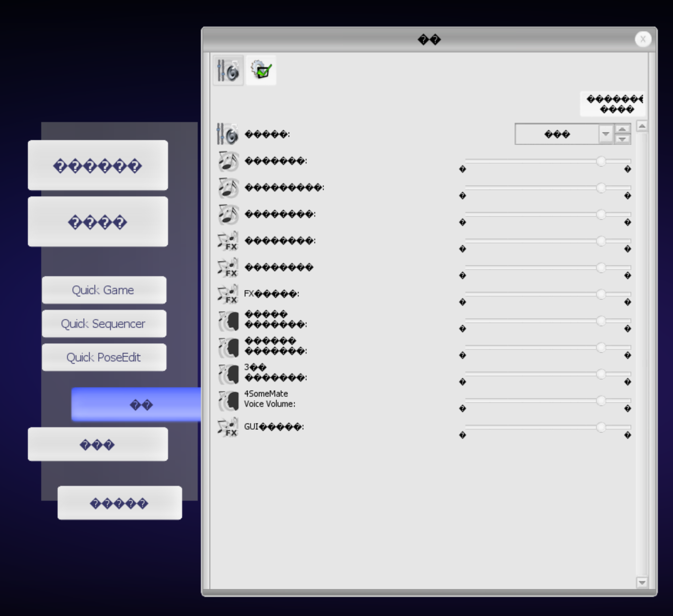
Task: Open the audio device dropdown
Action: click(x=558, y=134)
